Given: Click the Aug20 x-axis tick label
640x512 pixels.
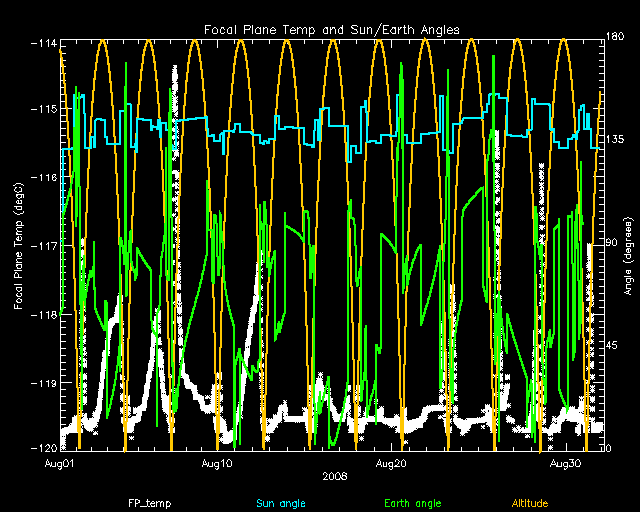Looking at the screenshot, I should 391,464.
